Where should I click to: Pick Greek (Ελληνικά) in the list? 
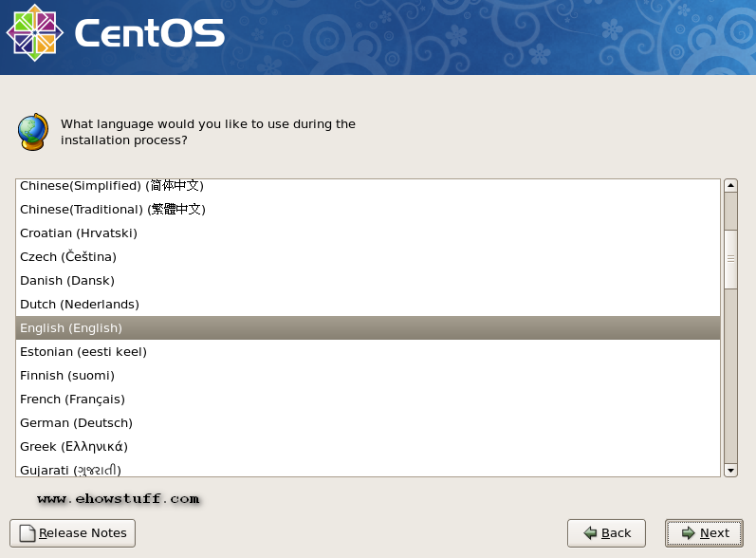[x=368, y=446]
